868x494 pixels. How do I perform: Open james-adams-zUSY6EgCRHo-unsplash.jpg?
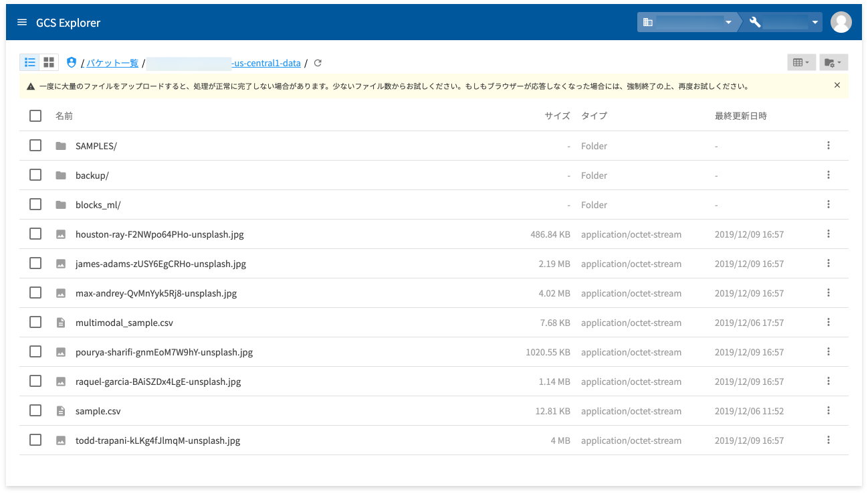coord(161,264)
